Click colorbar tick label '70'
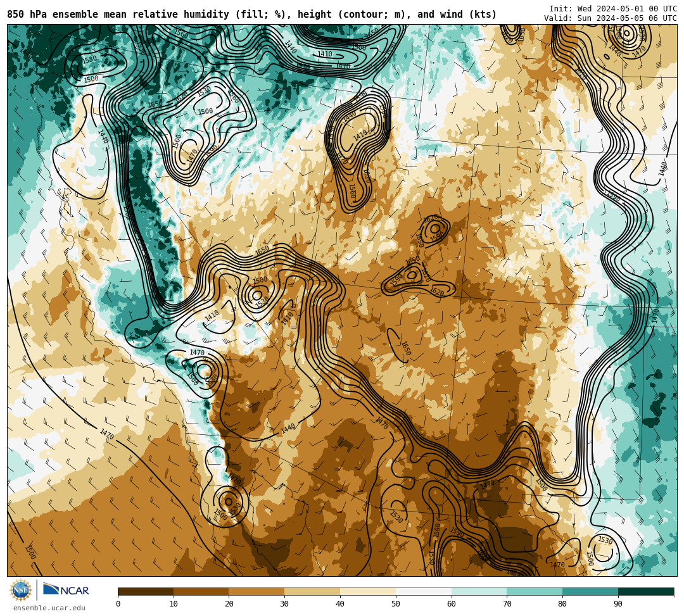Image resolution: width=684 pixels, height=616 pixels. 507,604
